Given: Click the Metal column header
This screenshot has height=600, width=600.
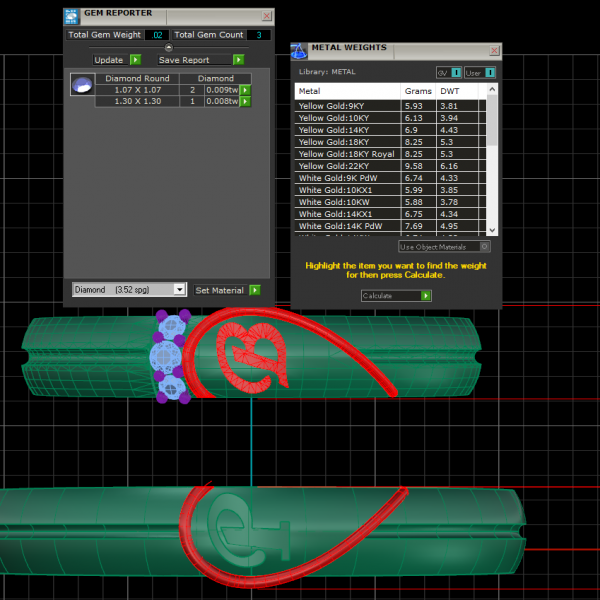Looking at the screenshot, I should click(x=347, y=91).
